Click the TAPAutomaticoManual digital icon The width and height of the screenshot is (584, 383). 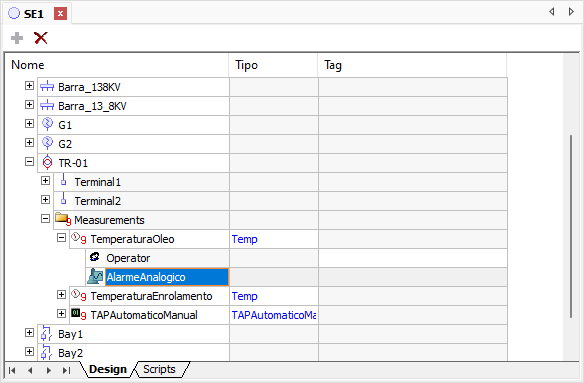pyautogui.click(x=78, y=314)
